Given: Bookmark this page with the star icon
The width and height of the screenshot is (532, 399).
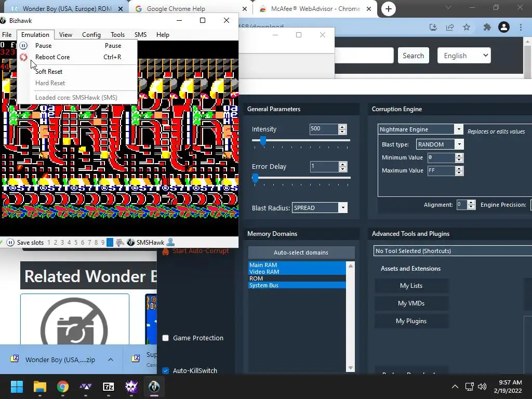Looking at the screenshot, I should point(467,27).
